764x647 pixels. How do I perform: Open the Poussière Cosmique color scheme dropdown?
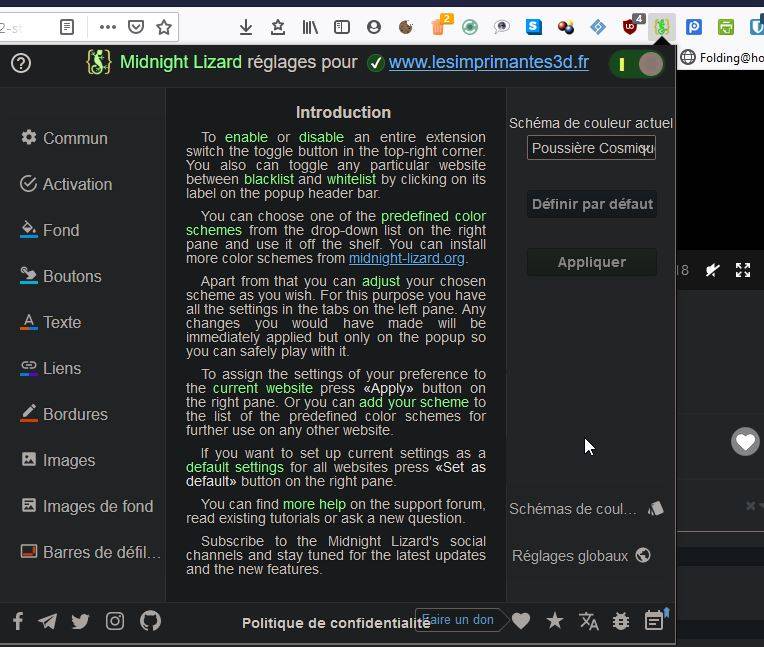click(x=591, y=148)
